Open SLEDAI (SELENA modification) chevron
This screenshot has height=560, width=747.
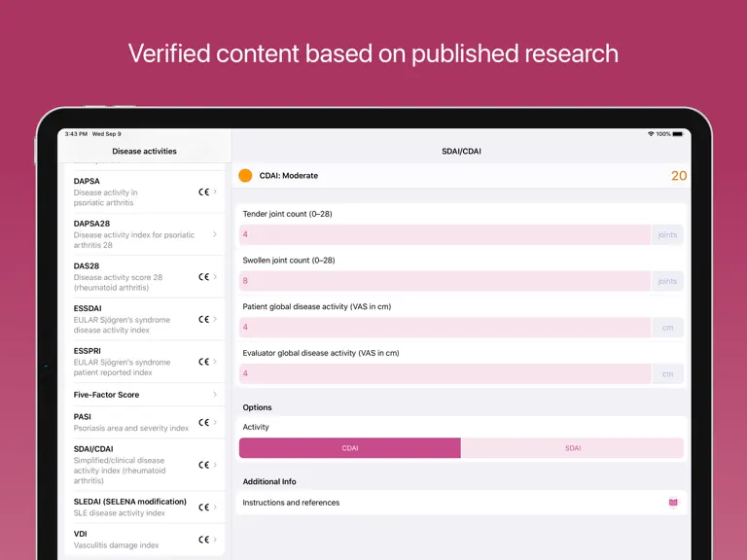coord(215,507)
